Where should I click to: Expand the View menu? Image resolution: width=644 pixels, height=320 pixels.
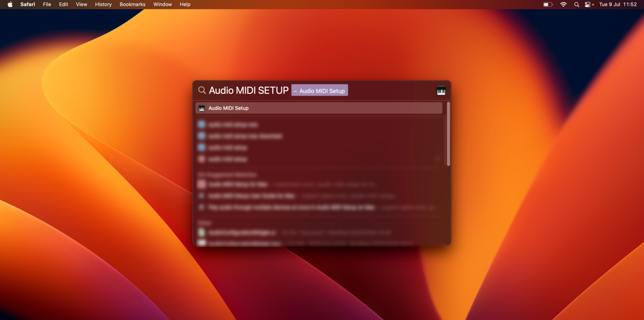click(81, 5)
